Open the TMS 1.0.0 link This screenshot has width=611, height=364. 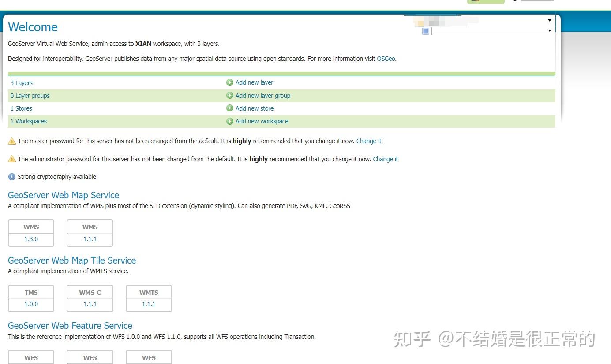pos(31,304)
